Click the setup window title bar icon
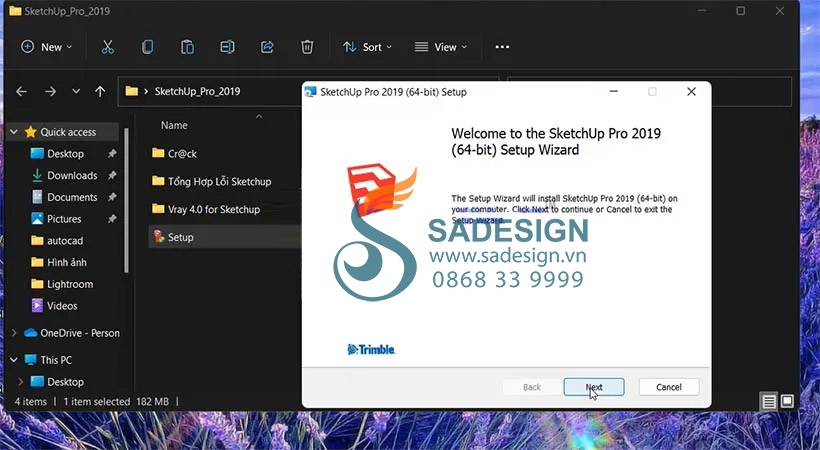This screenshot has height=450, width=820. pyautogui.click(x=311, y=92)
